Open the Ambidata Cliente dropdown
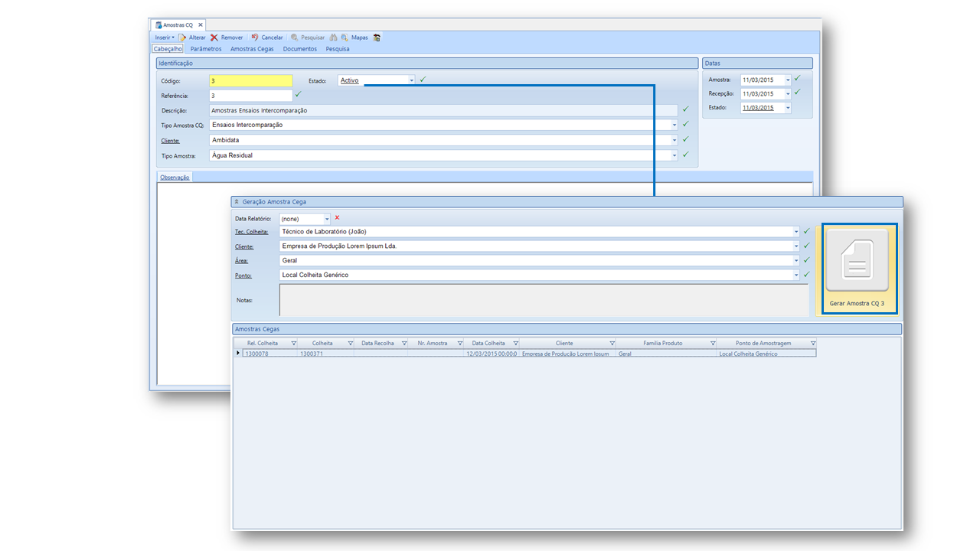The height and width of the screenshot is (551, 980). tap(675, 140)
